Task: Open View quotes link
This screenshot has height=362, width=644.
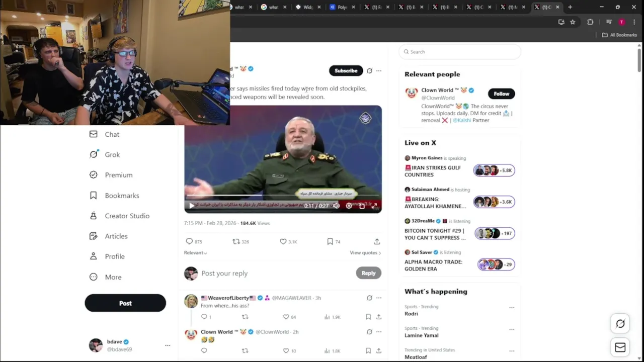Action: pyautogui.click(x=365, y=253)
